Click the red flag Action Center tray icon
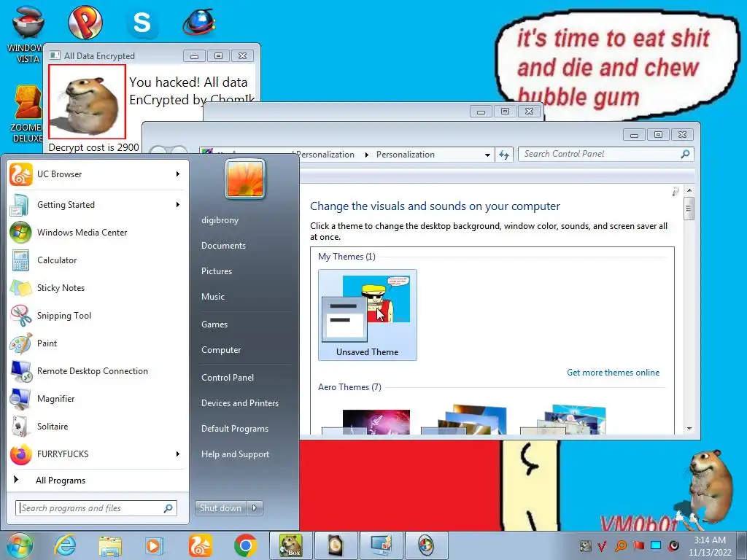This screenshot has height=560, width=747. click(x=638, y=545)
